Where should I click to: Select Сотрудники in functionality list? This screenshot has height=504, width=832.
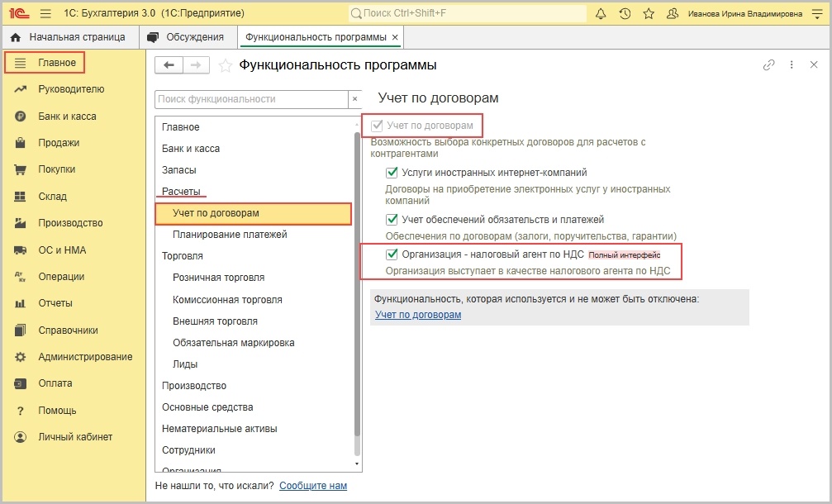click(189, 450)
